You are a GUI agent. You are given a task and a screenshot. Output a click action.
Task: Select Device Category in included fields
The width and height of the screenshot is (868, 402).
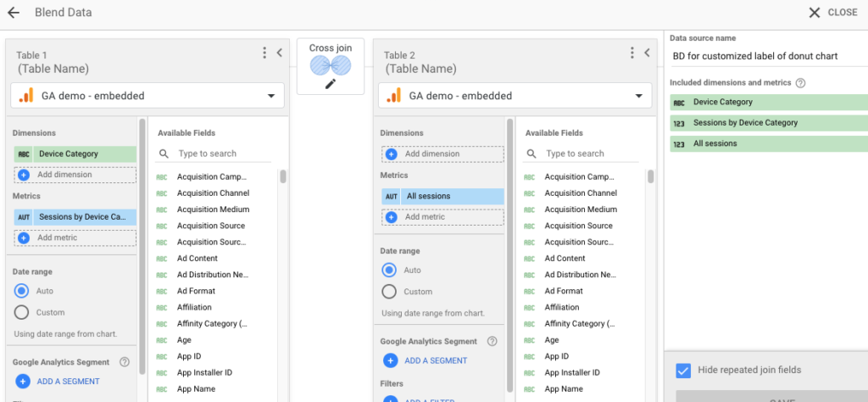point(769,102)
